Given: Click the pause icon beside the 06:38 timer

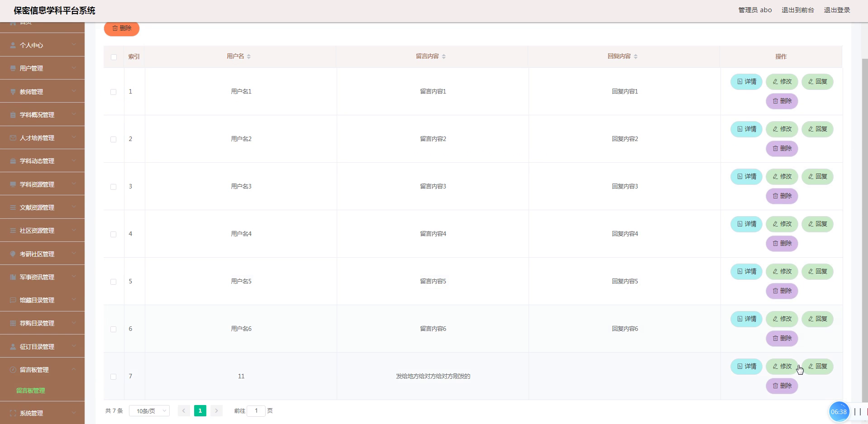Looking at the screenshot, I should coord(858,412).
